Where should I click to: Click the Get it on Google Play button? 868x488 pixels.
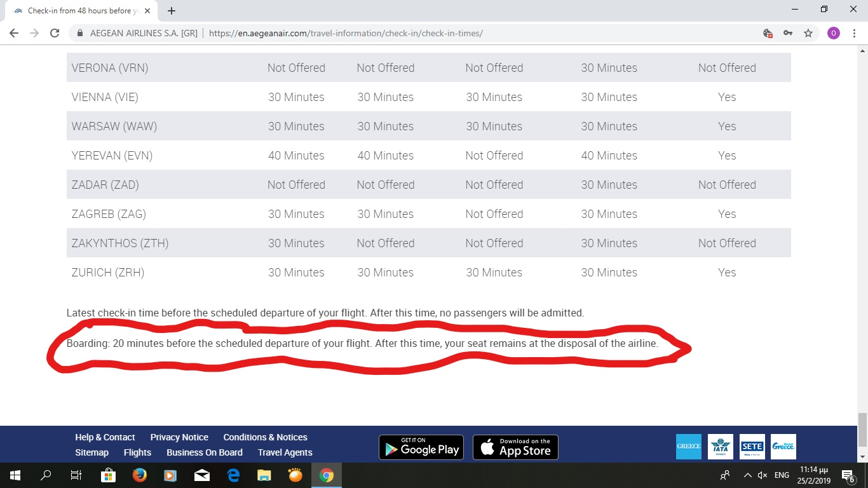[x=421, y=447]
